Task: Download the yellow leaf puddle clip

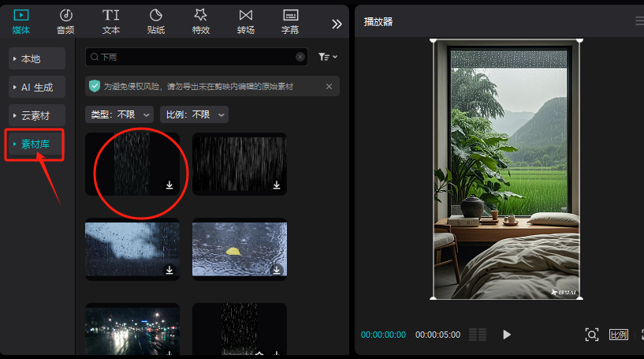Action: click(x=277, y=270)
